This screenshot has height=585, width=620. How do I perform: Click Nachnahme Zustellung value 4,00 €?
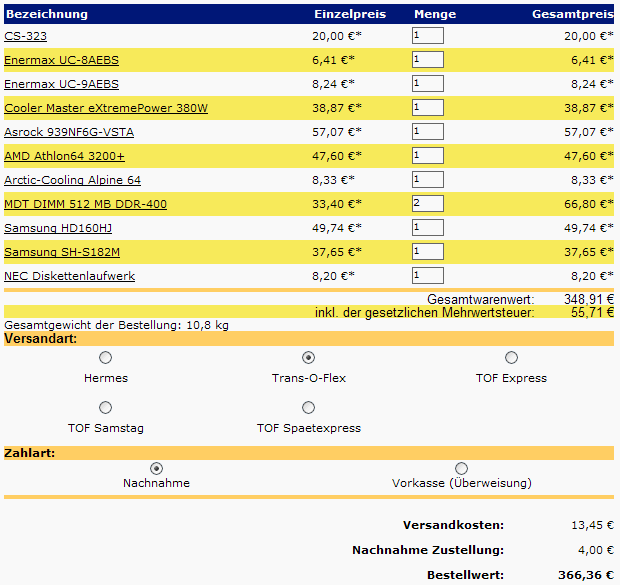coord(596,550)
